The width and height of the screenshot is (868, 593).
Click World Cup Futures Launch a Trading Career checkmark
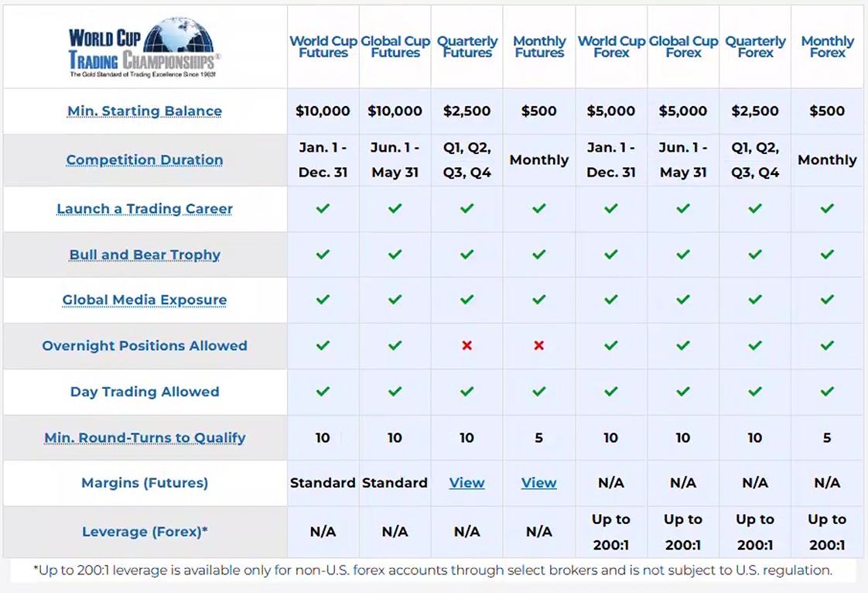pos(323,208)
